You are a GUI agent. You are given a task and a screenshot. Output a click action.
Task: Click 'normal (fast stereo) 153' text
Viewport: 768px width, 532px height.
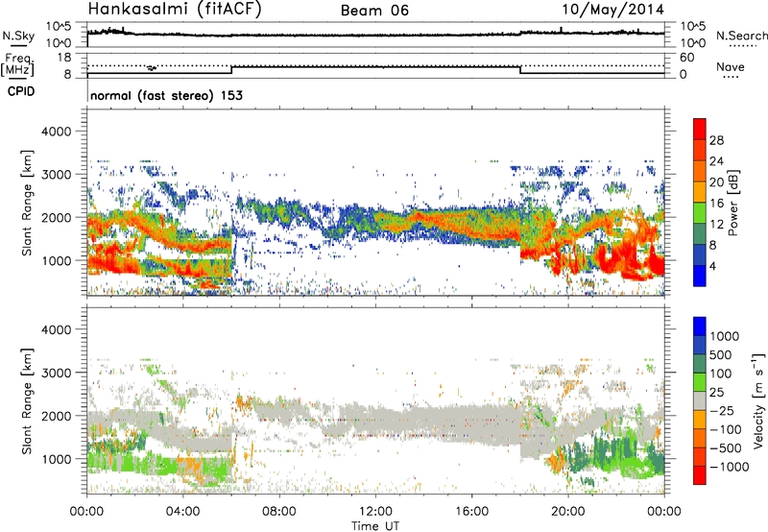pos(166,95)
